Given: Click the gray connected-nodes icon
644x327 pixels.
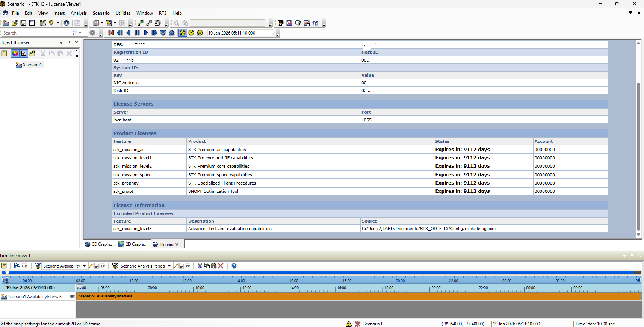Looking at the screenshot, I should click(x=149, y=23).
